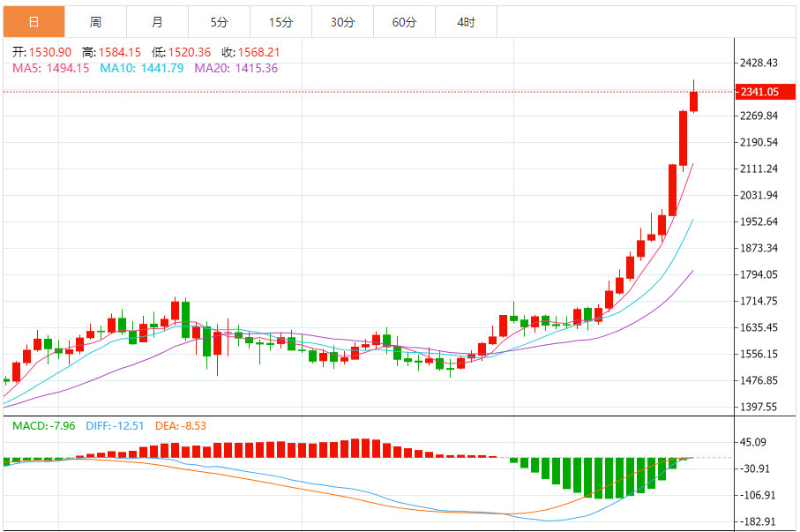Click the 开 opening price value 1530.90

pos(51,53)
